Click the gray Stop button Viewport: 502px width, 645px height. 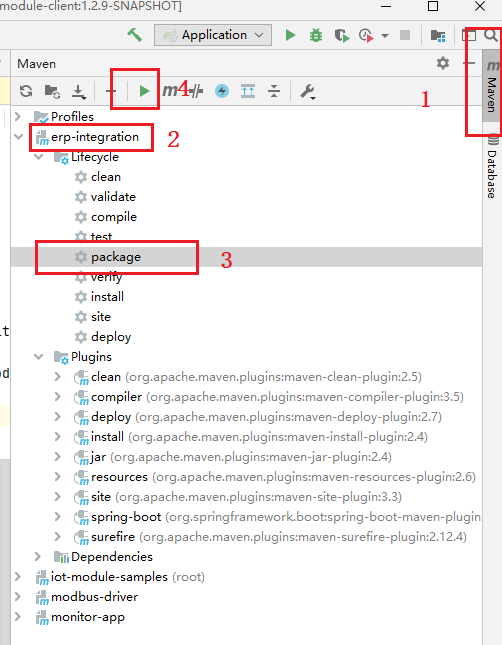coord(405,35)
